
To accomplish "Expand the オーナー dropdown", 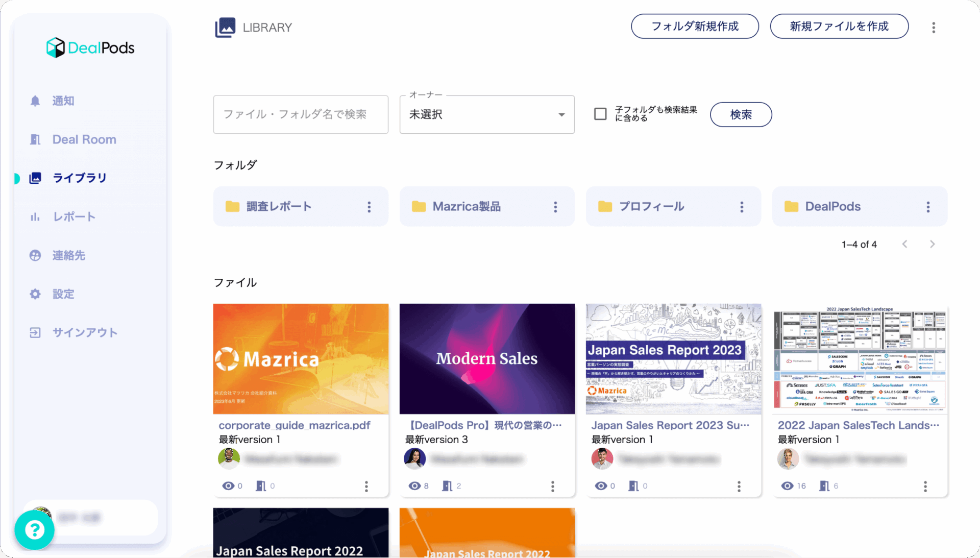I will coord(487,114).
